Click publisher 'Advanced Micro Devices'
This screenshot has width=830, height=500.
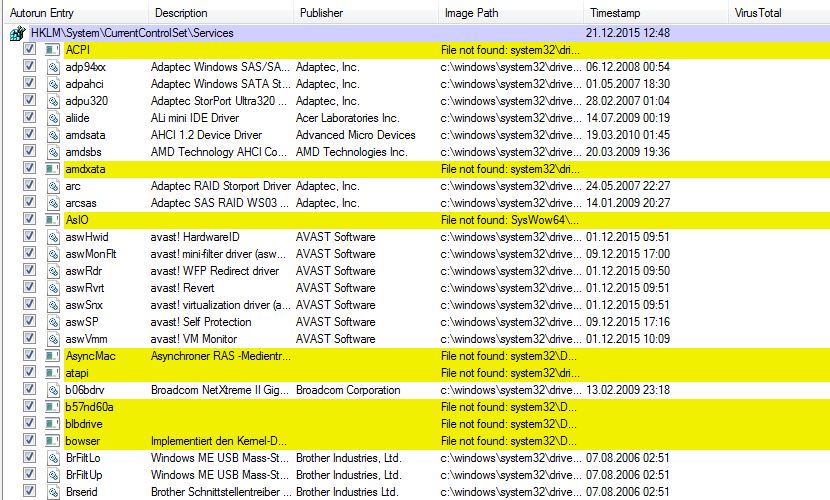(355, 135)
